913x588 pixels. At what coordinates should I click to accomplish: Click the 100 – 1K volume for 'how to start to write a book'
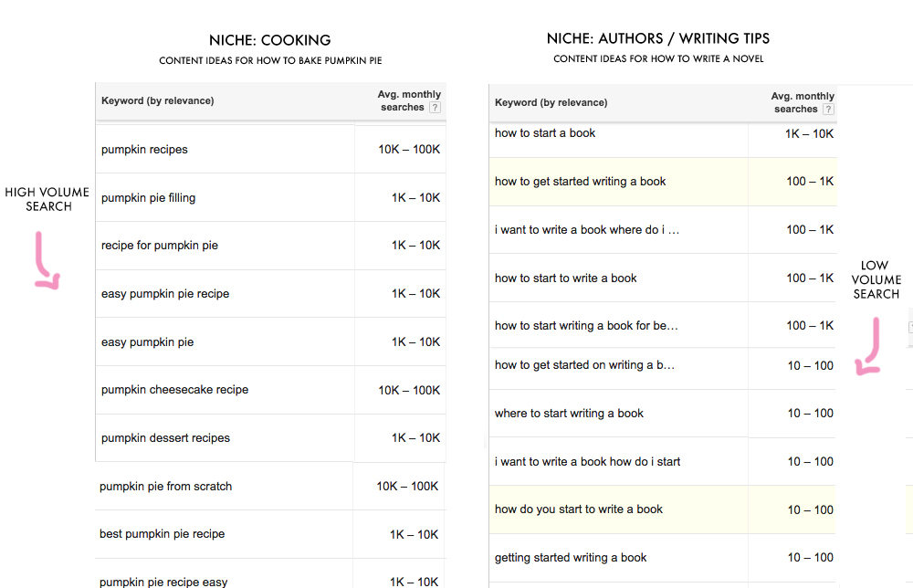pos(810,278)
